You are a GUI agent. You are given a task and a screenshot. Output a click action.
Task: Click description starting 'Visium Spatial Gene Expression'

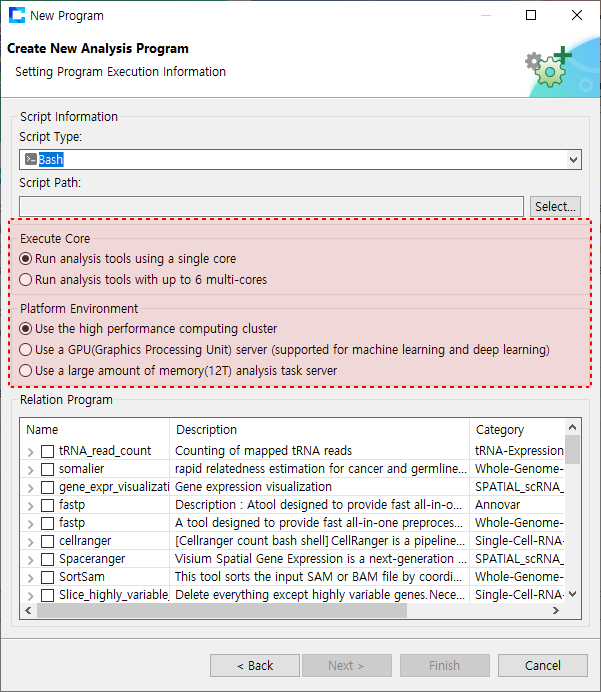[x=321, y=559]
